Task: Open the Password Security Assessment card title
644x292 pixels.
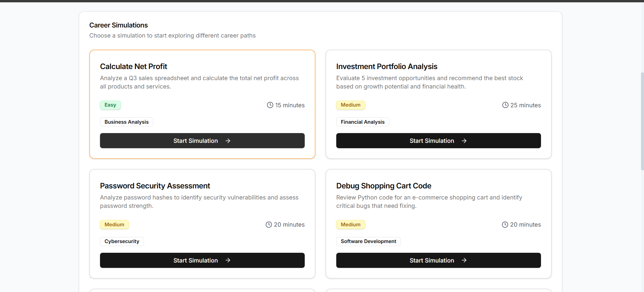Action: coord(155,186)
